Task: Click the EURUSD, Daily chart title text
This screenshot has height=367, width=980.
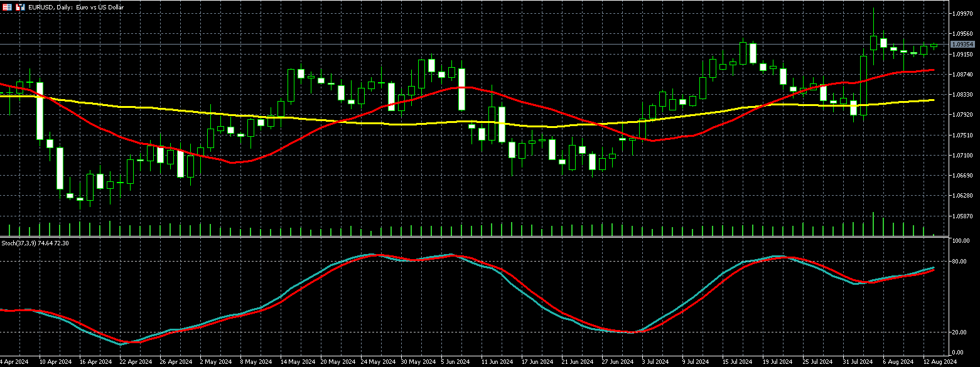Action: (x=71, y=7)
